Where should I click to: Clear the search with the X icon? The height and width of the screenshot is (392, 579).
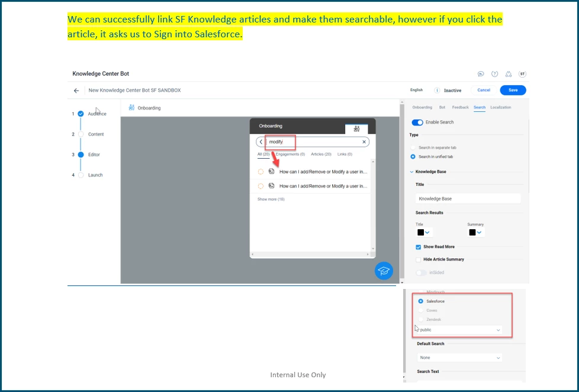[364, 142]
